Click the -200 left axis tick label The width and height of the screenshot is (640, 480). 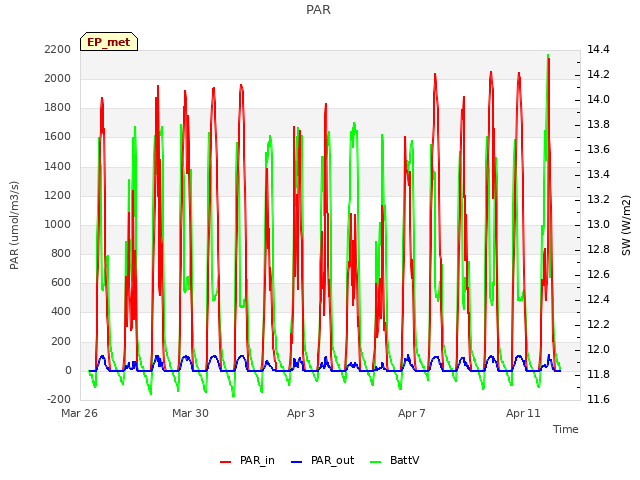[59, 399]
